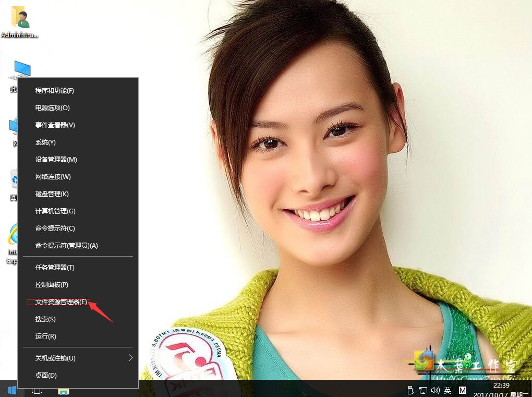532x397 pixels.
Task: Click the Safely Remove Hardware tray icon
Action: pos(410,389)
